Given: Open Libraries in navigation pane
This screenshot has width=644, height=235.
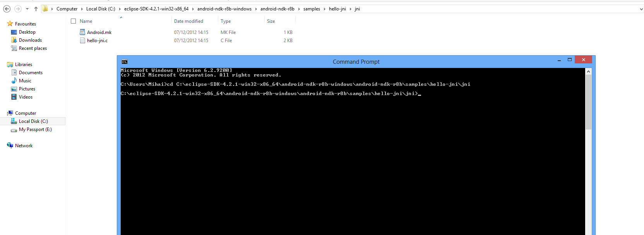Looking at the screenshot, I should [24, 65].
